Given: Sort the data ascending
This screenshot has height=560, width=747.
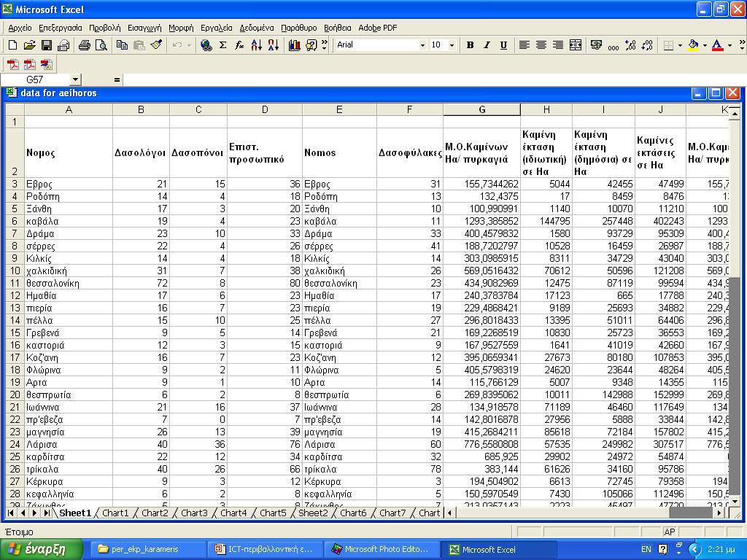Looking at the screenshot, I should click(x=256, y=45).
